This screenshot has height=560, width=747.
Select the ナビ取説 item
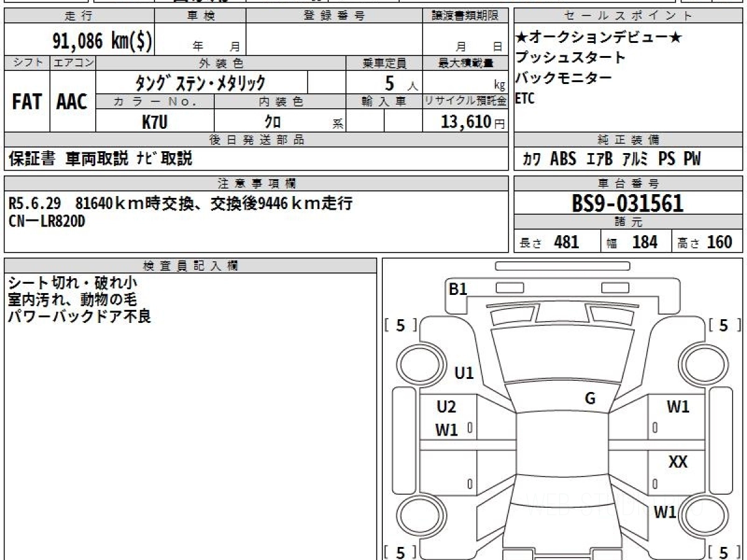click(164, 159)
